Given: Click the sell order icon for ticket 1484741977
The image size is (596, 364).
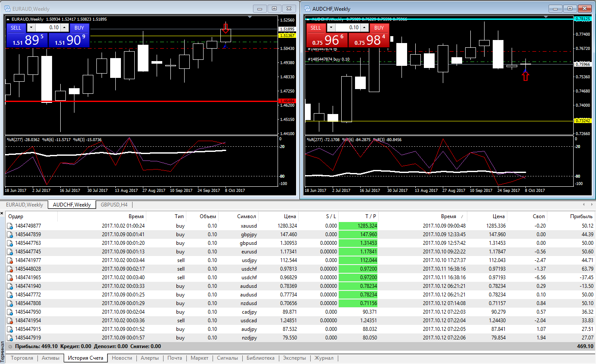Looking at the screenshot, I should [x=10, y=260].
